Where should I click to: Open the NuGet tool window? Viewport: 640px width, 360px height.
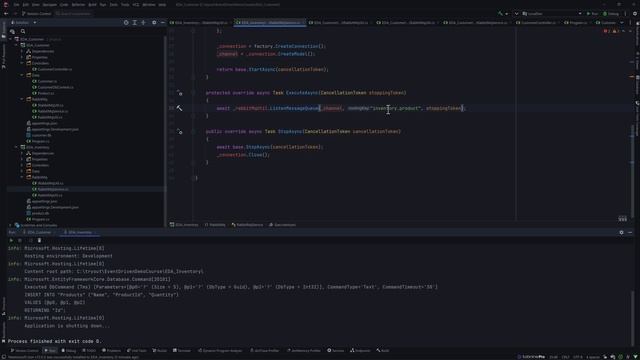click(x=159, y=351)
